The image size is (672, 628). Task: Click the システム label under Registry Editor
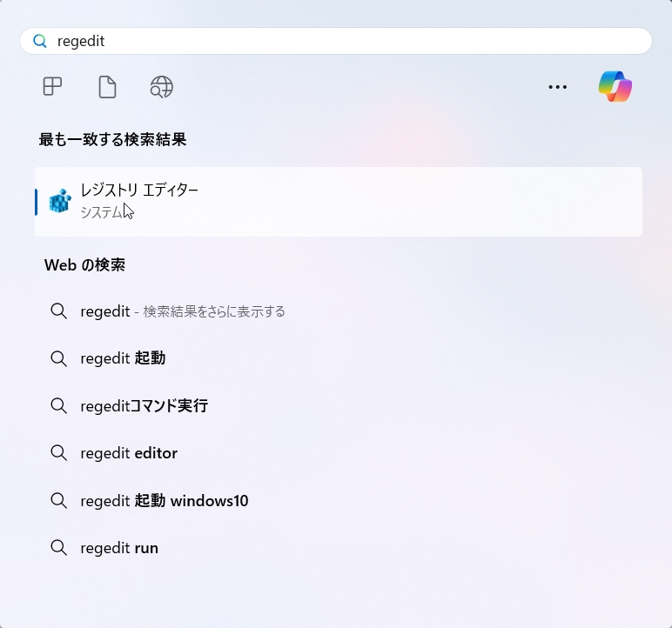(x=102, y=212)
